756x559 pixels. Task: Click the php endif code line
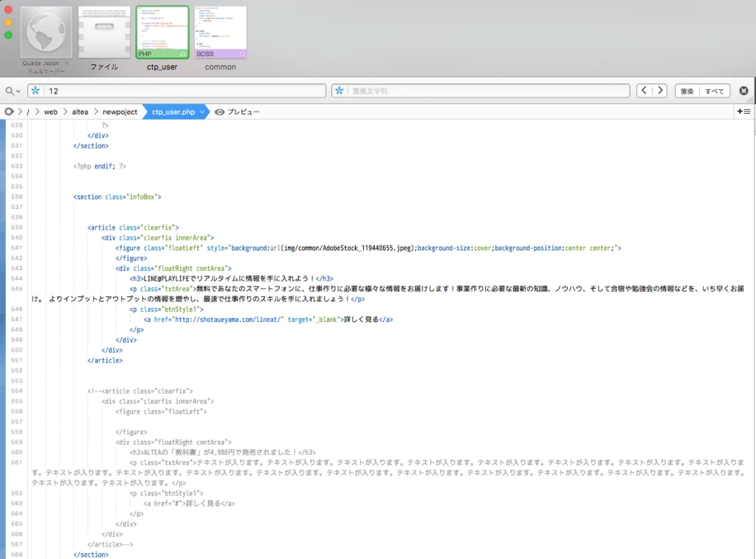[100, 166]
